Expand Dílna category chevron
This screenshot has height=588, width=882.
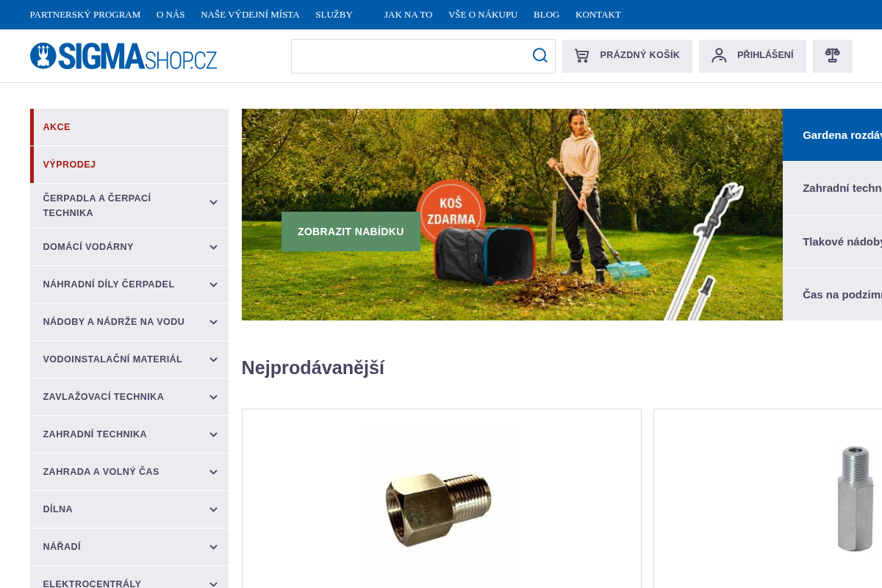213,510
